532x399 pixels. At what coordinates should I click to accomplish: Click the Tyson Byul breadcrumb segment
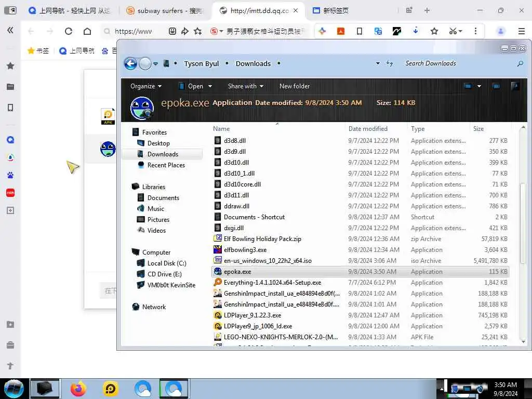[x=201, y=63]
